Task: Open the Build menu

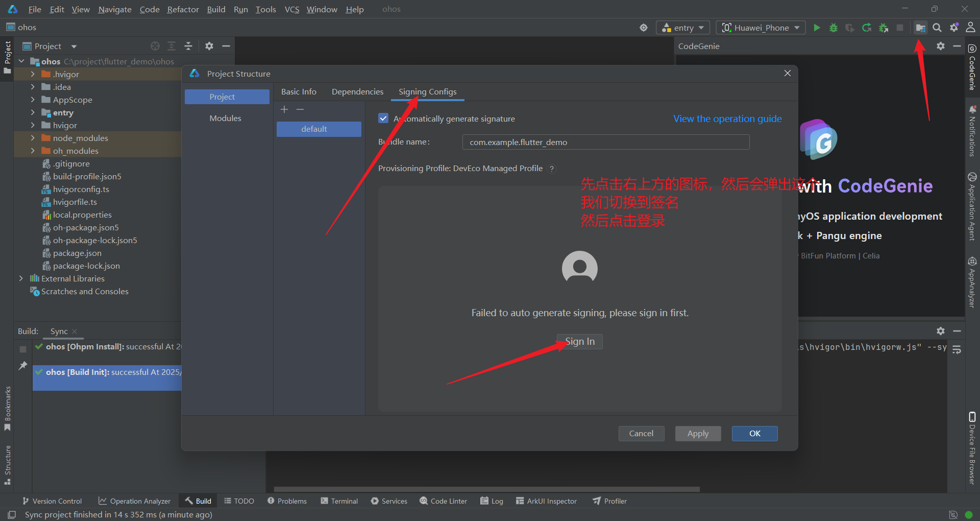Action: point(216,9)
